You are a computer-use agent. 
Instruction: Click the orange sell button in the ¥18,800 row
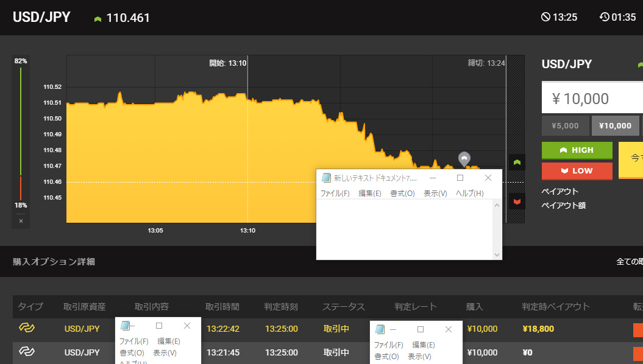(638, 330)
